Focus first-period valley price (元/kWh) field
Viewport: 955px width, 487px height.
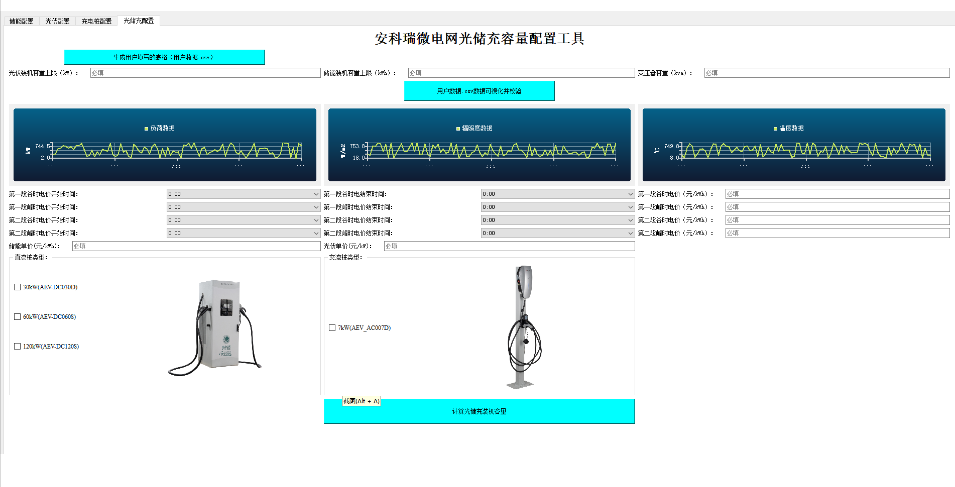[837, 194]
